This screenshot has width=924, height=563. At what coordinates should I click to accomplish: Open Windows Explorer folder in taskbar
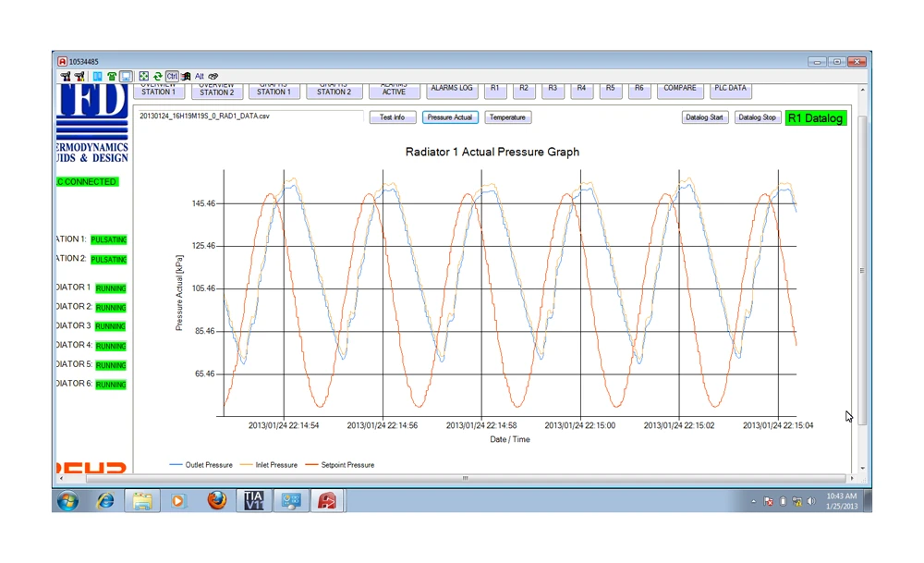(142, 501)
